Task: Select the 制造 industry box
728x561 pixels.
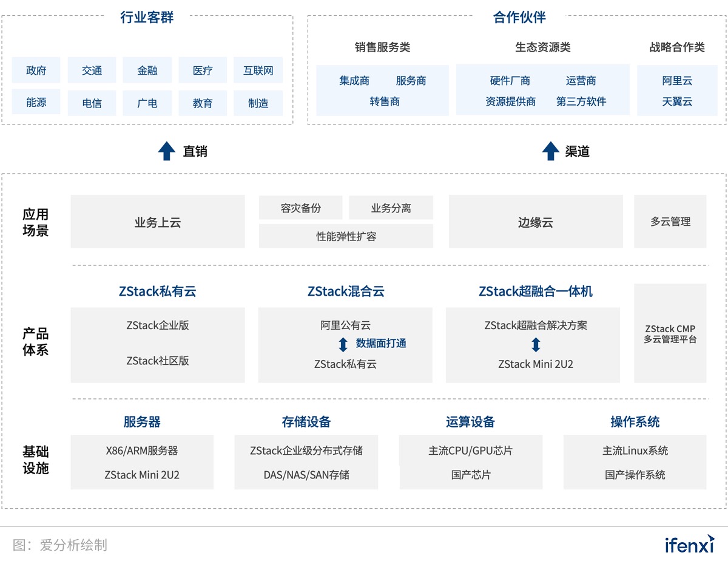Action: point(258,103)
